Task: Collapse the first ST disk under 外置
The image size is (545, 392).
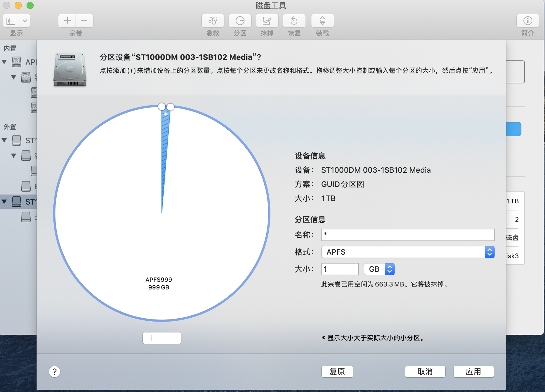Action: point(4,140)
